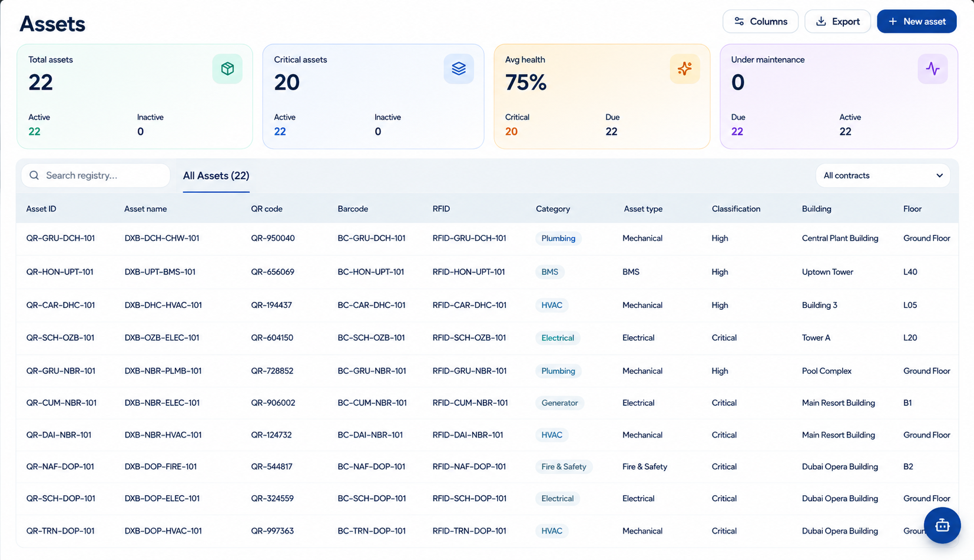
Task: Focus the Search registry field
Action: [95, 175]
